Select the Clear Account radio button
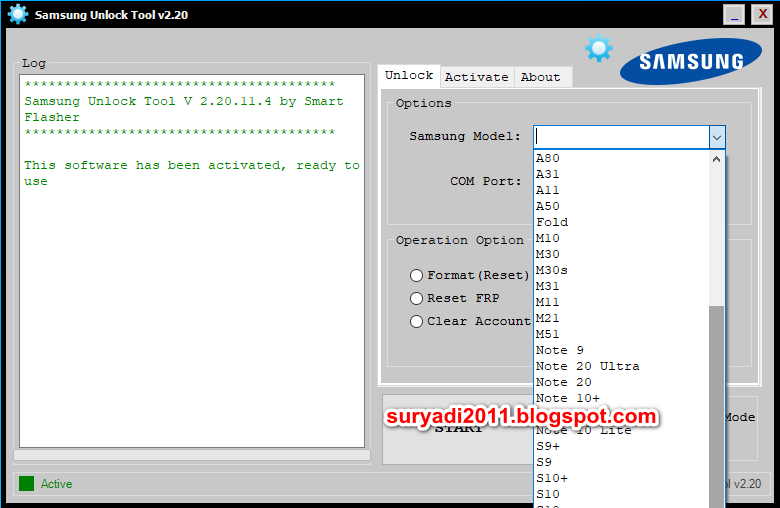780x508 pixels. 416,321
